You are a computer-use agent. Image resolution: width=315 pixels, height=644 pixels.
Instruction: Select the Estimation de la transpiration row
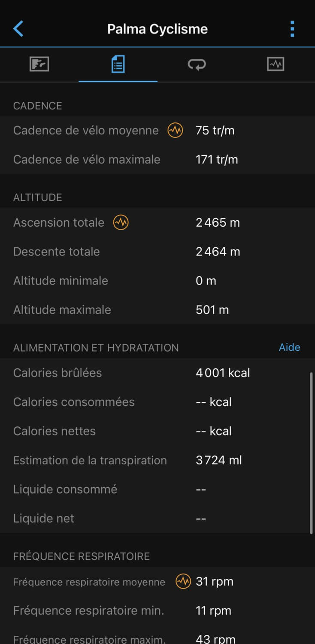(x=154, y=460)
